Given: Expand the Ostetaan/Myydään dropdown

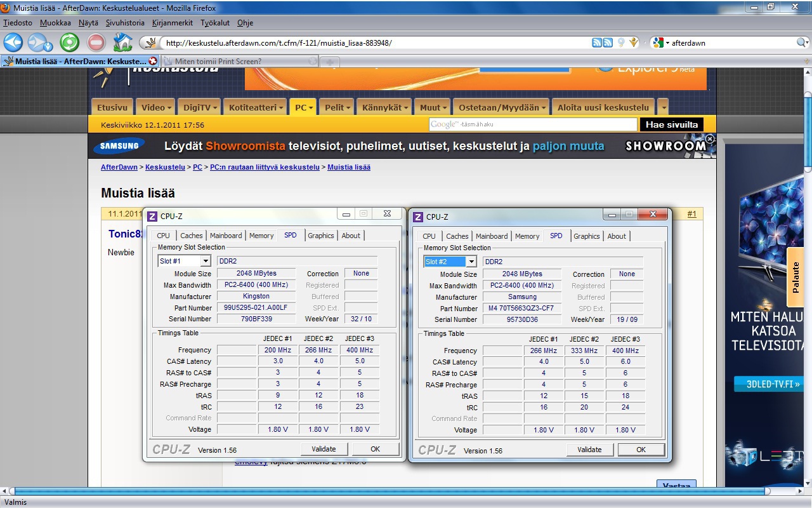Looking at the screenshot, I should [x=544, y=108].
